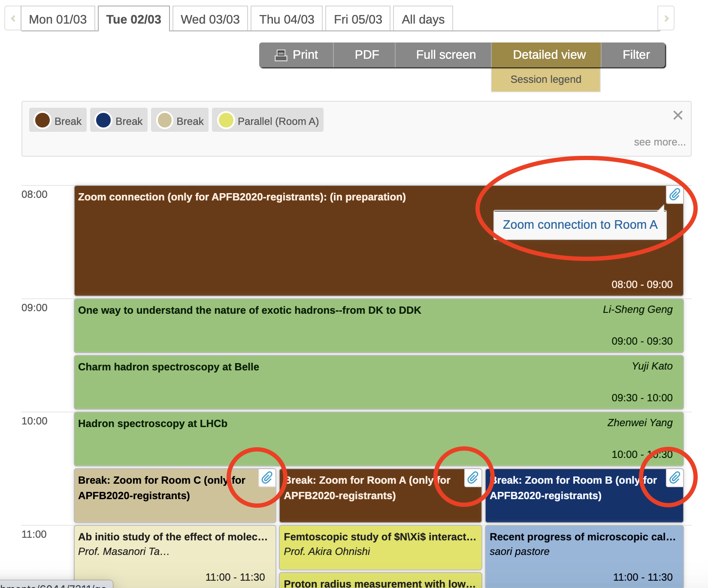Open Hadron spectroscopy at LHCb entry

coord(153,424)
